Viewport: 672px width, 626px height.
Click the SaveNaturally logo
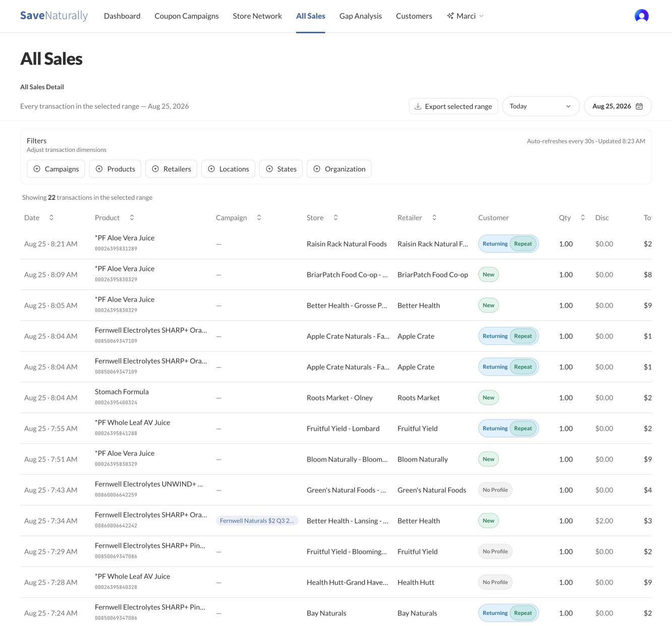(x=54, y=16)
